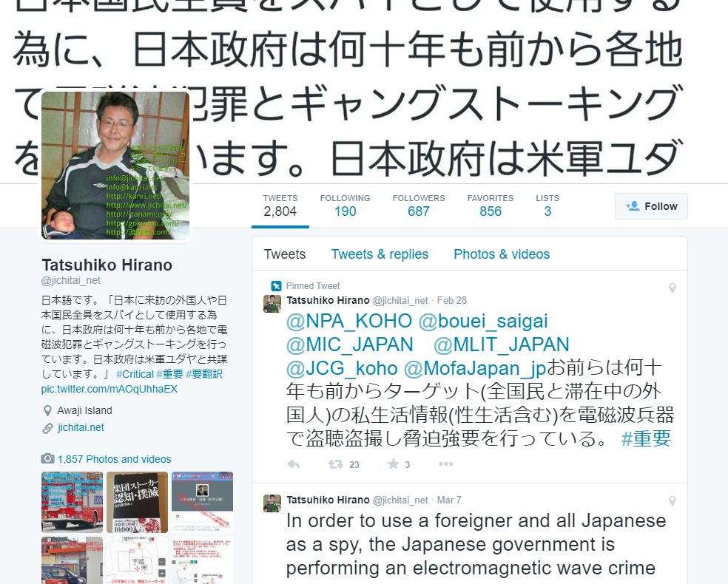
Task: Click location pin on pinned tweet
Action: coord(672,288)
